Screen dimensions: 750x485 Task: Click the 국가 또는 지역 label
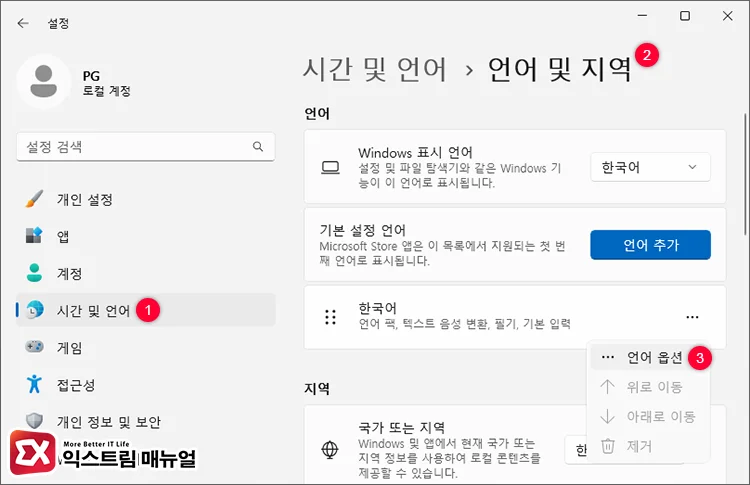tap(402, 427)
